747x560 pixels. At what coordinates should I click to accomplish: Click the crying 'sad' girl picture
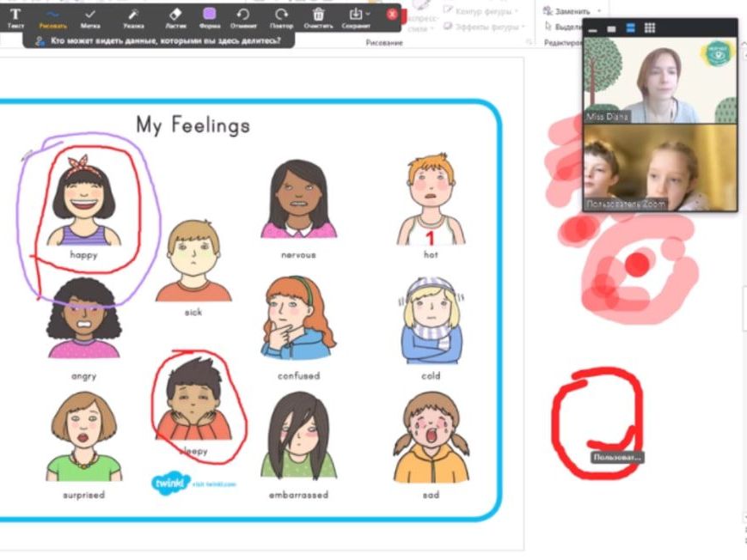[x=432, y=437]
